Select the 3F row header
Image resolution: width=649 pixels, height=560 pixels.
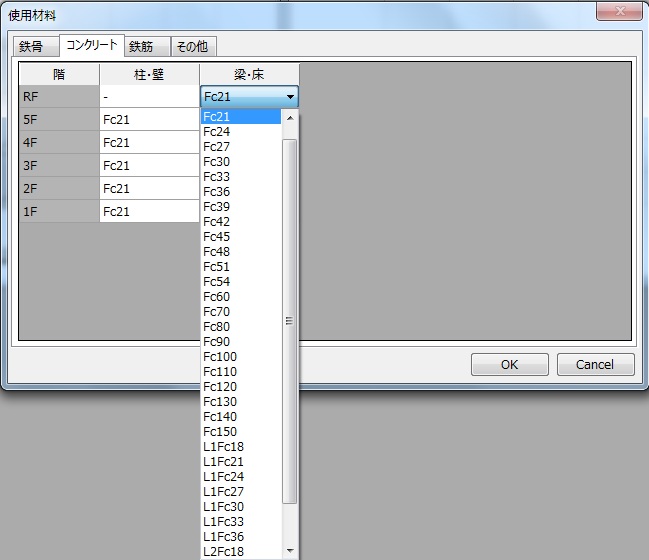point(59,166)
